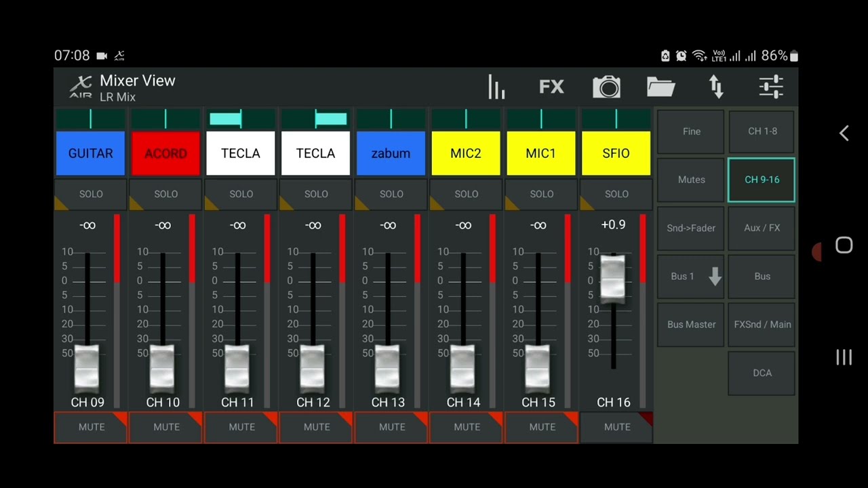The width and height of the screenshot is (868, 488).
Task: Tap the CH 09 fader knob
Action: coord(87,369)
